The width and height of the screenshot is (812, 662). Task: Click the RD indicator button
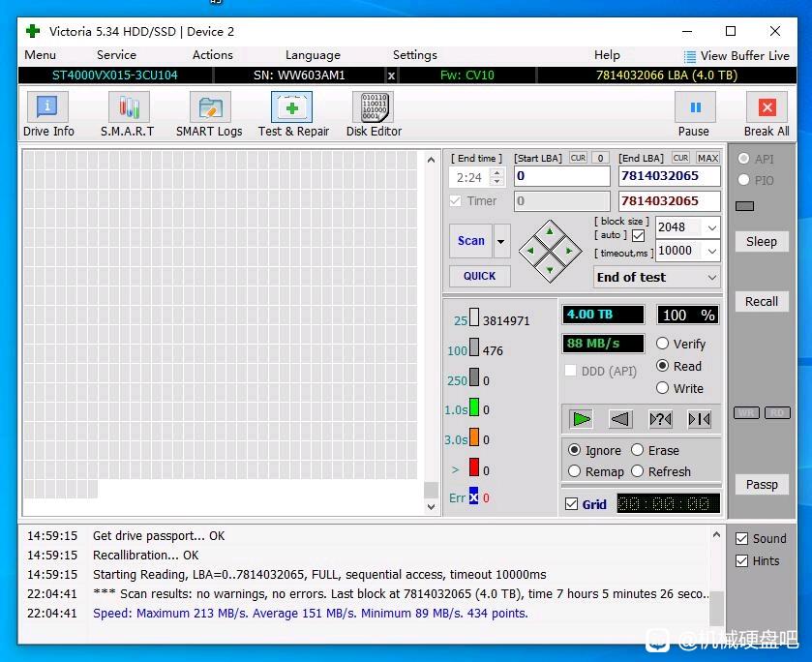pos(777,413)
